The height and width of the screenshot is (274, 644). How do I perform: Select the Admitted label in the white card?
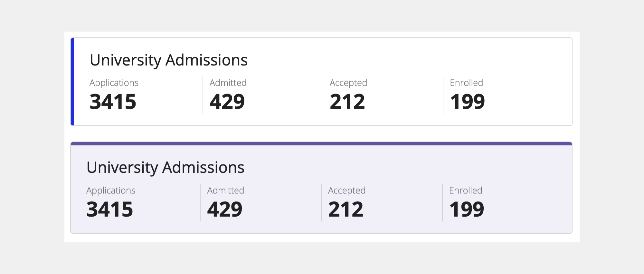pos(228,83)
